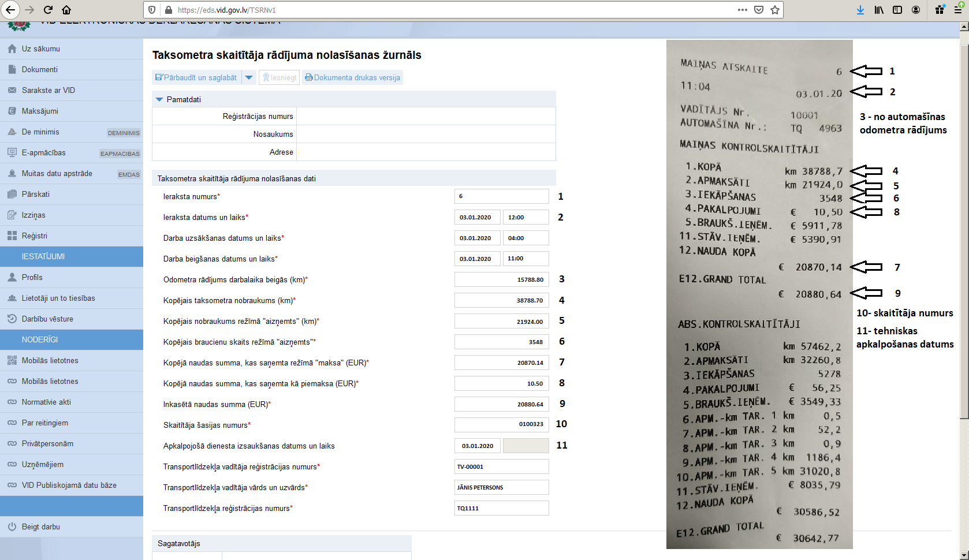Click the browser home icon
969x560 pixels.
pyautogui.click(x=66, y=10)
